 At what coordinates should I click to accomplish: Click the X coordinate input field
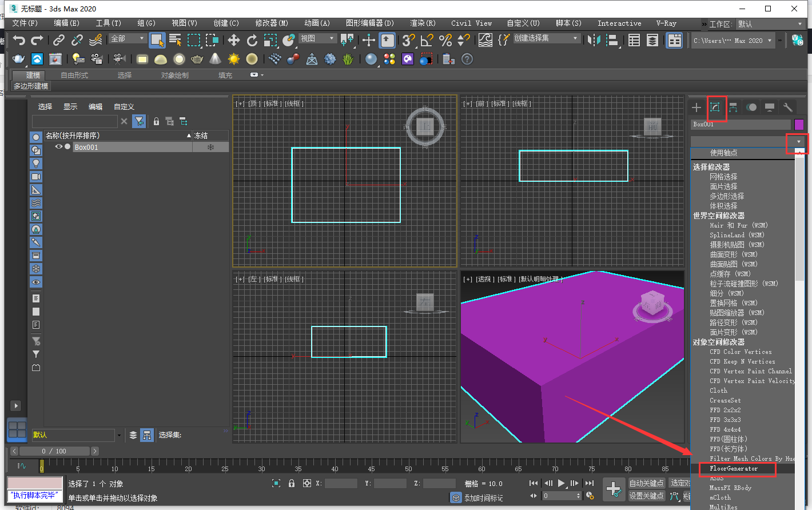coord(341,484)
